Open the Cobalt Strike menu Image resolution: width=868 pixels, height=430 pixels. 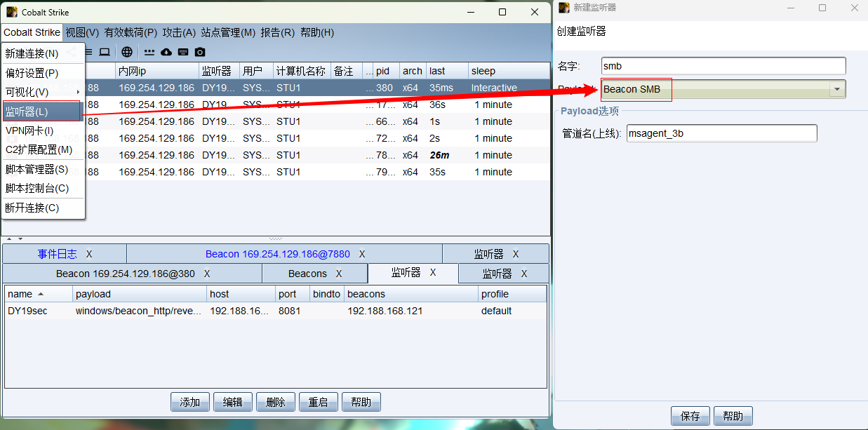pyautogui.click(x=32, y=32)
